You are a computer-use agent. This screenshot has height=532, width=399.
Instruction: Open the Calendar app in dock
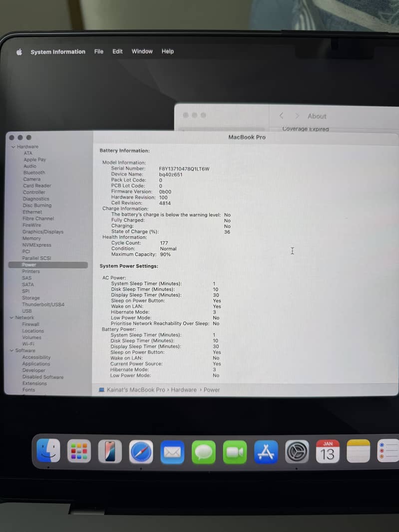click(328, 451)
